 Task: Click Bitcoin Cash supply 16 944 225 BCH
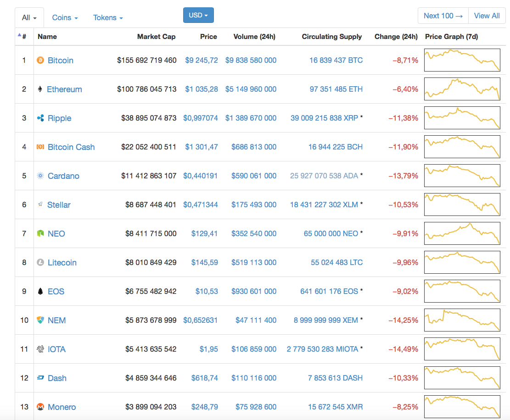tap(336, 147)
